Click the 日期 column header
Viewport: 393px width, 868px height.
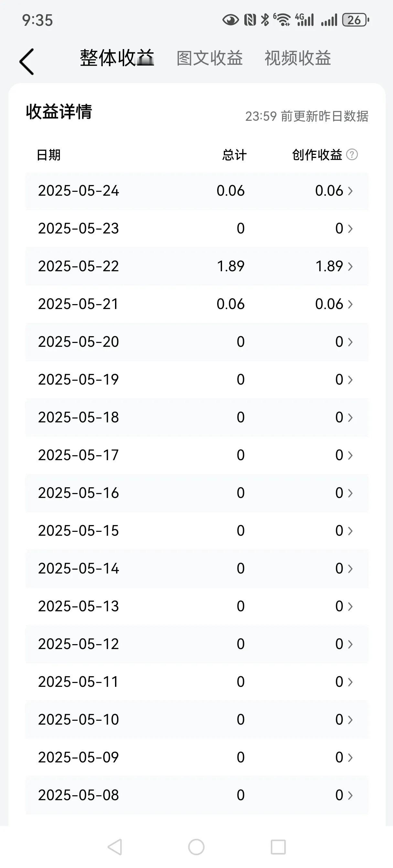[48, 155]
